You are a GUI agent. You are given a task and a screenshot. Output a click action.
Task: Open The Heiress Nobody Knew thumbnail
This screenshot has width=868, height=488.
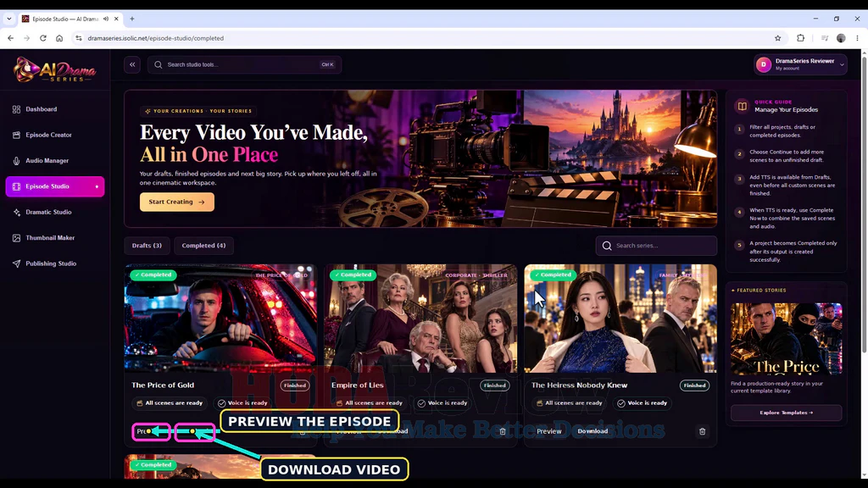(620, 319)
